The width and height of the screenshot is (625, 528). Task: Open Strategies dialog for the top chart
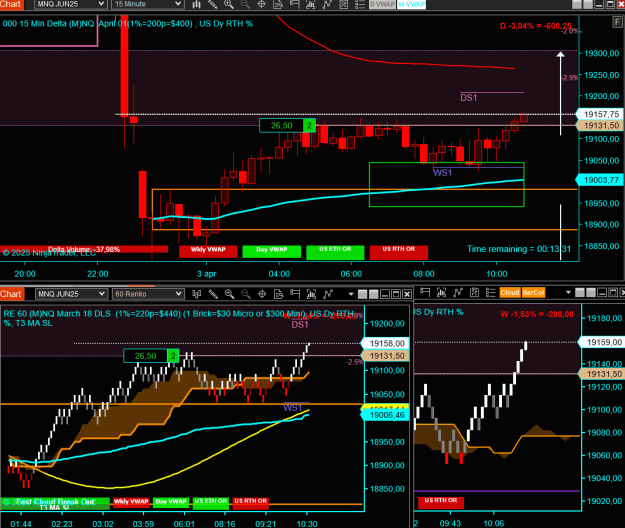[x=327, y=4]
